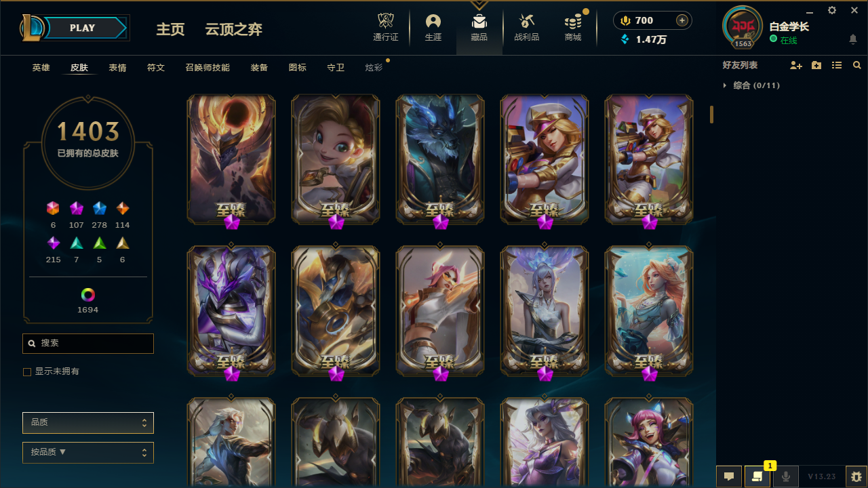The height and width of the screenshot is (488, 868).
Task: Toggle the 显示未拥有 checkbox
Action: [x=27, y=372]
